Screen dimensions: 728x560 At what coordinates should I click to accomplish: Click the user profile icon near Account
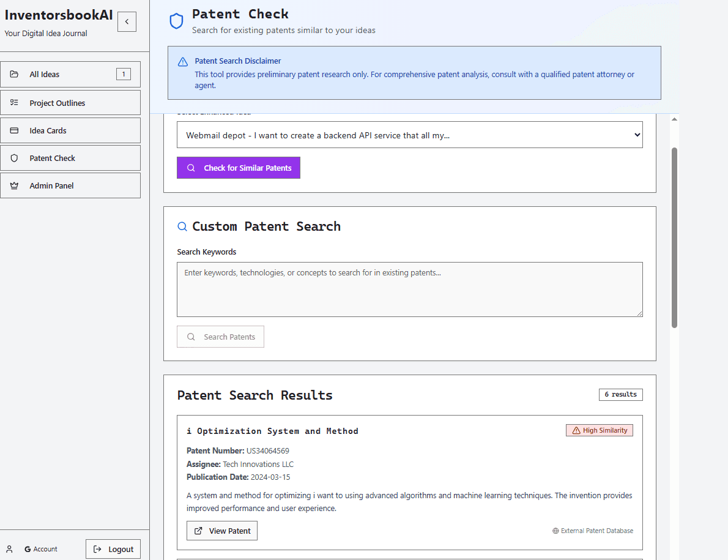point(9,549)
